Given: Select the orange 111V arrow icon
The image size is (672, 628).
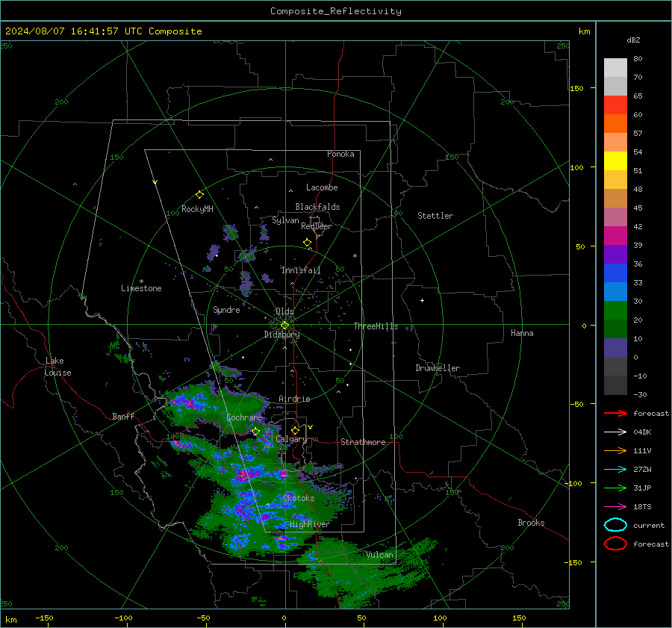Looking at the screenshot, I should (615, 450).
